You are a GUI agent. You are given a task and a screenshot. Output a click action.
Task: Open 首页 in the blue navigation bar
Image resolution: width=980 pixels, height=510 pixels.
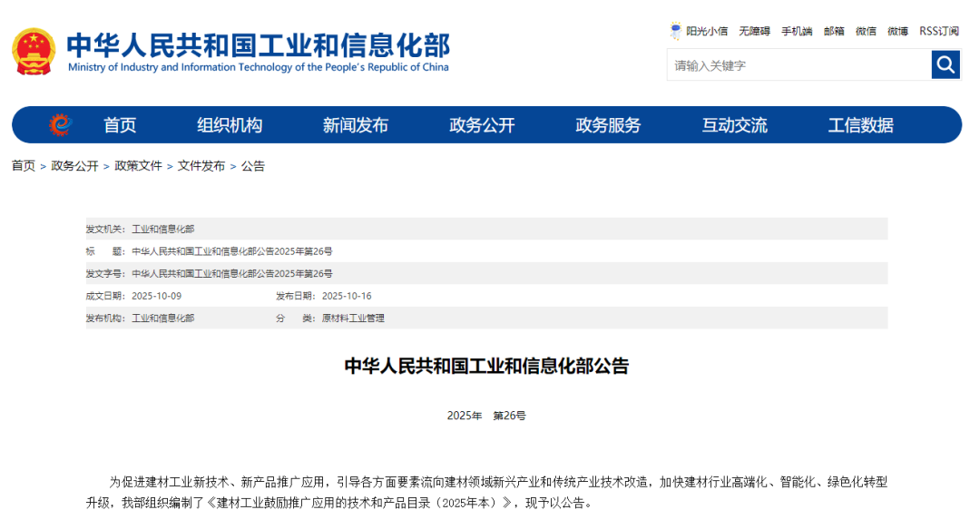120,125
